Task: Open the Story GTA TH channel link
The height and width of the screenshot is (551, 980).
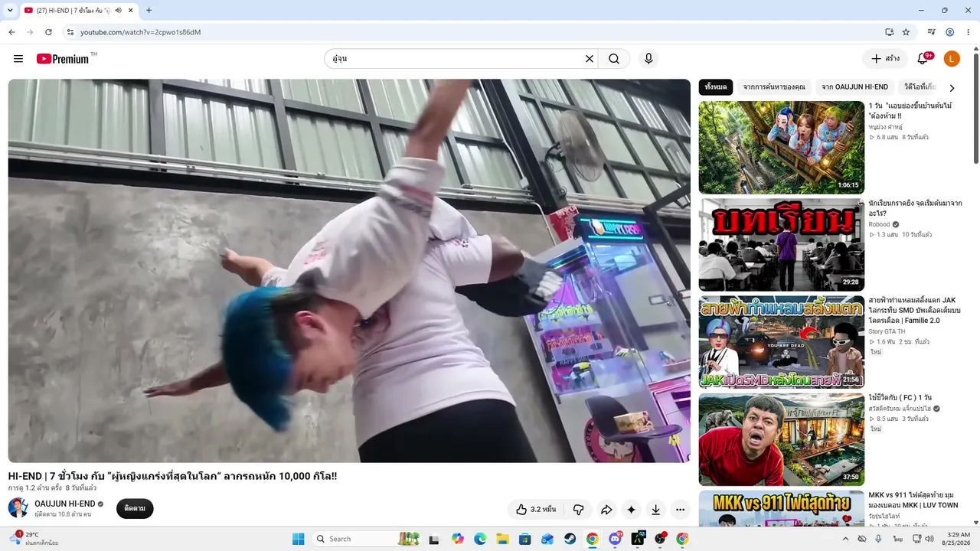Action: tap(887, 331)
